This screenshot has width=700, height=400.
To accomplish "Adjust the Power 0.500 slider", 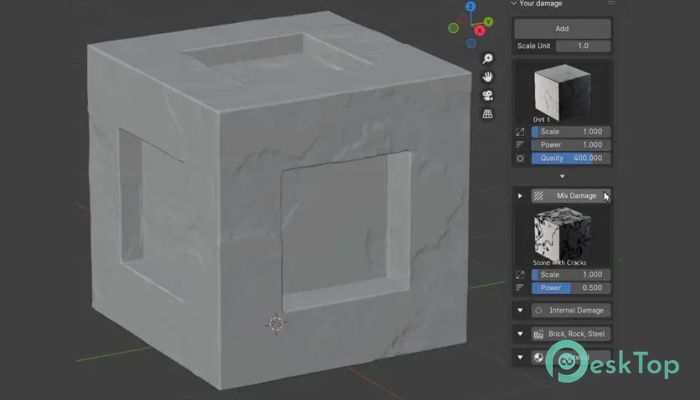I will pyautogui.click(x=571, y=288).
